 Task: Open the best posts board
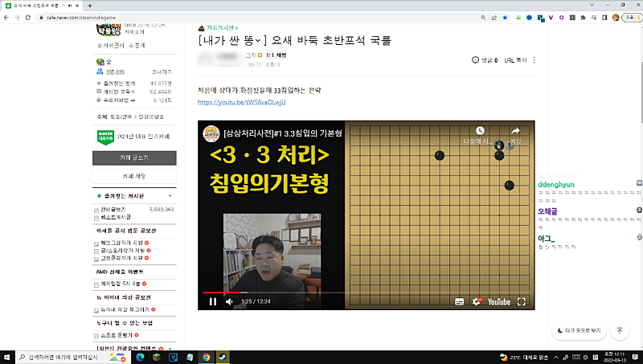click(x=115, y=217)
